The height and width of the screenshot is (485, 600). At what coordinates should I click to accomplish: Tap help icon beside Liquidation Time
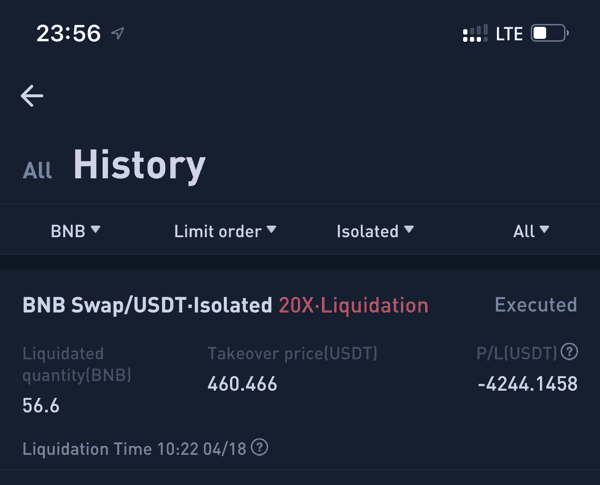260,447
